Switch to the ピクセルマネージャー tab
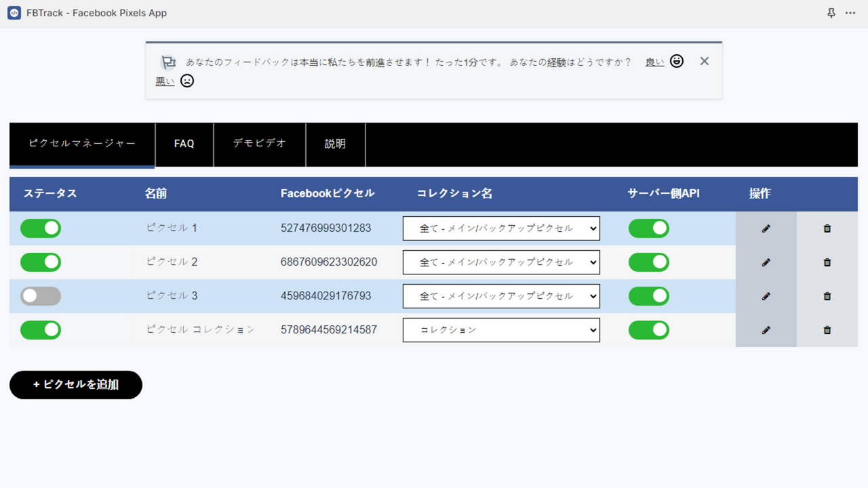This screenshot has width=868, height=488. 82,144
